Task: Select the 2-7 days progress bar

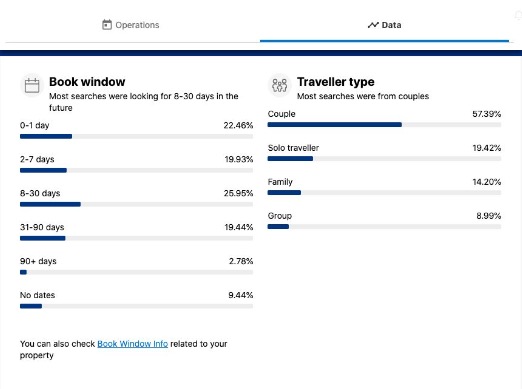Action: (x=136, y=170)
